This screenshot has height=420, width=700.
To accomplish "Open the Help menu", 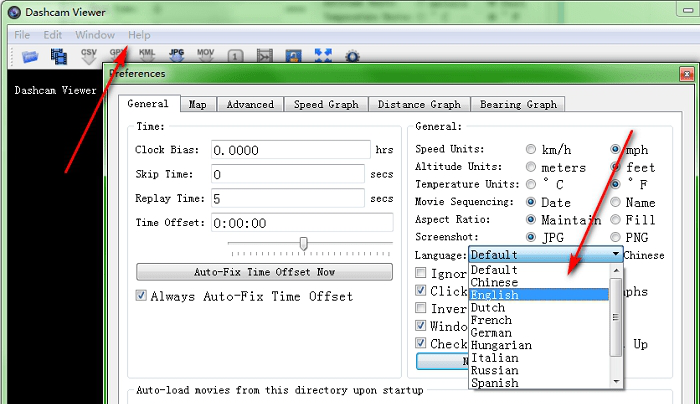I will (139, 35).
